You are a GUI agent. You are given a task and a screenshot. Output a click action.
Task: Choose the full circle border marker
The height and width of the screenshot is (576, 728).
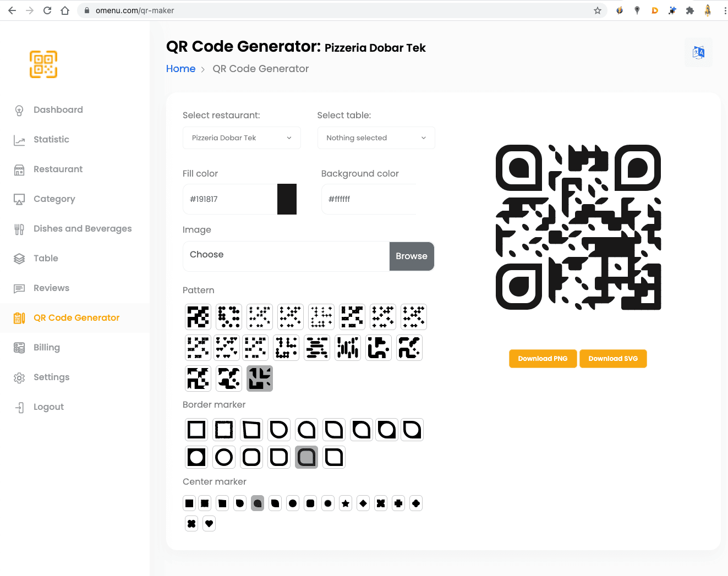[x=224, y=457]
